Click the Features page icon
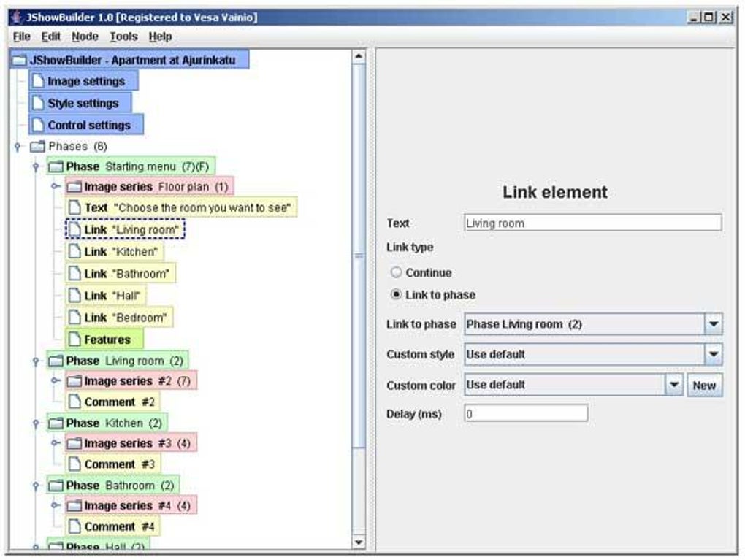This screenshot has height=560, width=745. 74,339
